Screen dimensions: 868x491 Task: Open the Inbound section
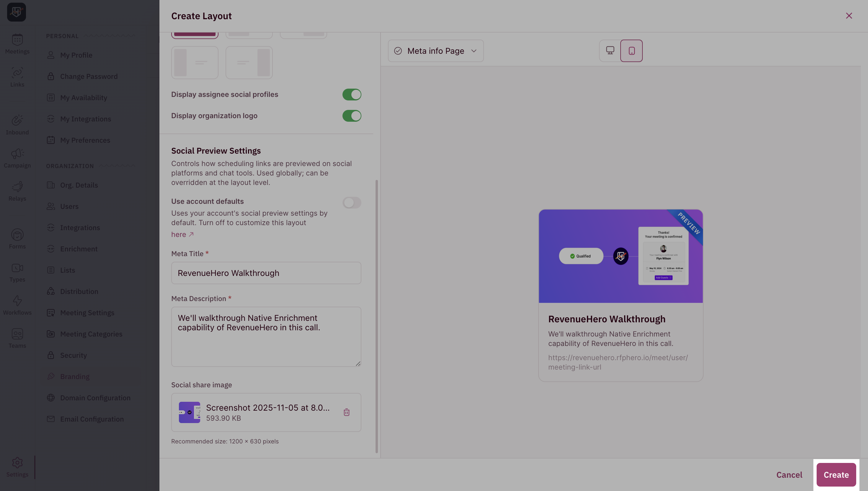(17, 124)
